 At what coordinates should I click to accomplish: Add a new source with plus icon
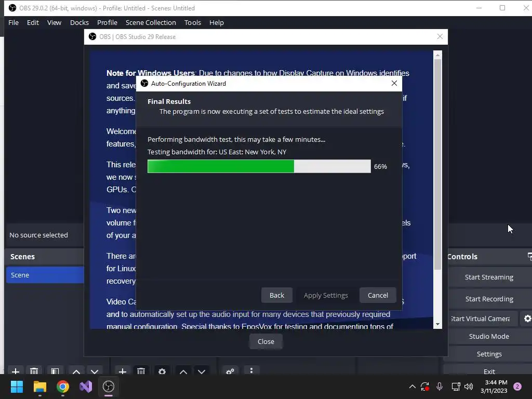(x=123, y=371)
